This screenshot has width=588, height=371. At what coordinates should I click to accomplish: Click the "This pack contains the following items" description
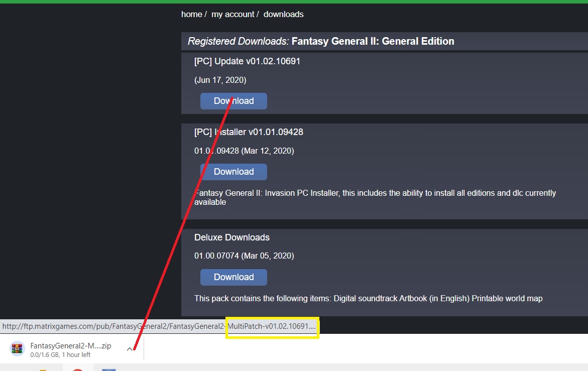point(368,298)
